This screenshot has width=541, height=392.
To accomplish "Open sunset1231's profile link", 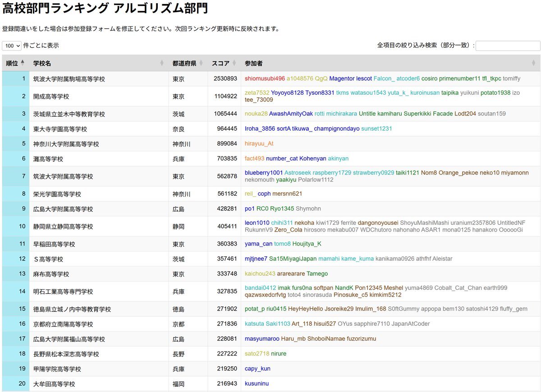I will click(376, 128).
